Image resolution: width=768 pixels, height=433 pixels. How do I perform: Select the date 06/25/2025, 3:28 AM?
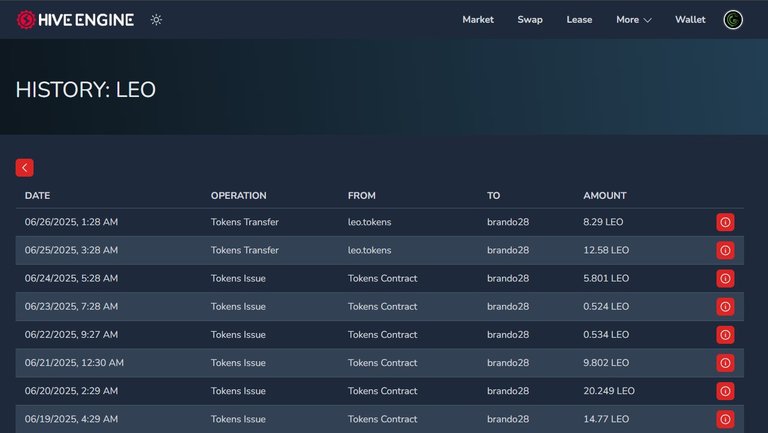(71, 250)
